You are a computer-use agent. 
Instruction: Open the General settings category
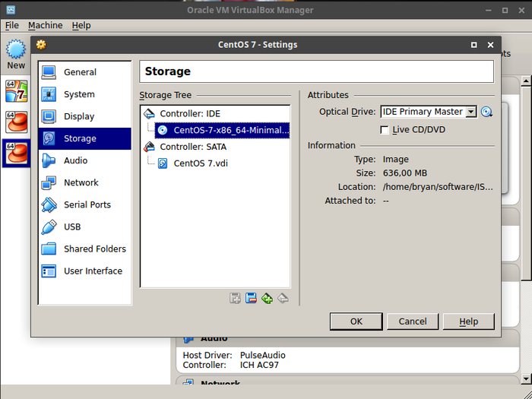point(84,72)
